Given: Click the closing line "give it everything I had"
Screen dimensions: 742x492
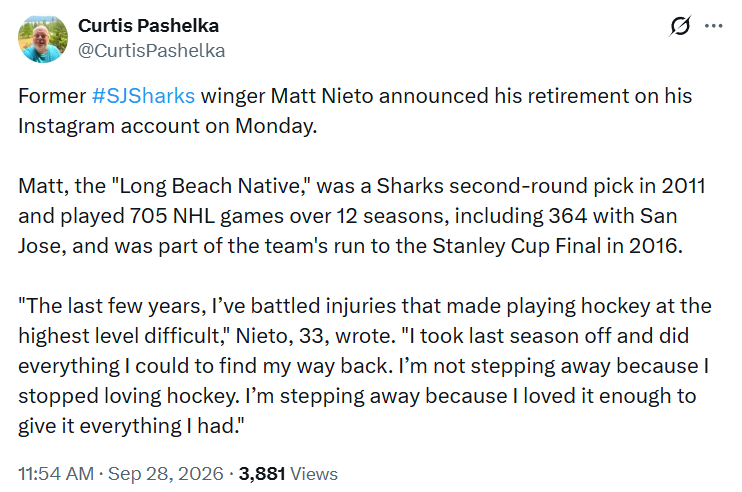Looking at the screenshot, I should tap(131, 426).
